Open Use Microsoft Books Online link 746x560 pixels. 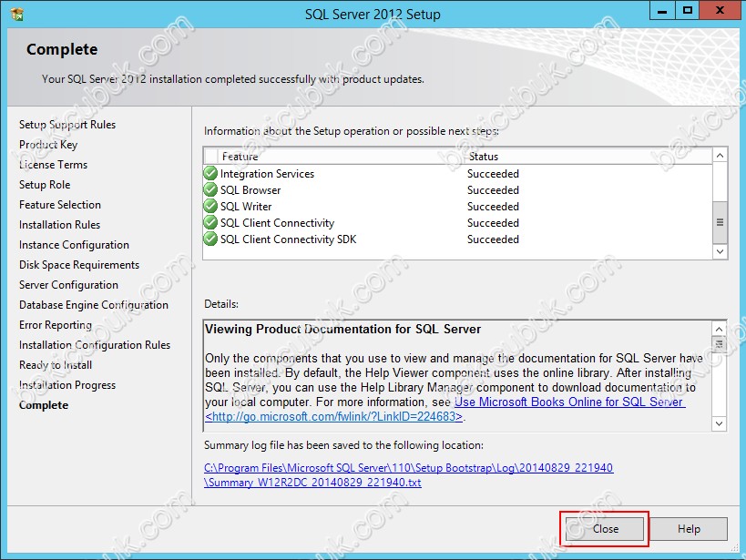[569, 402]
